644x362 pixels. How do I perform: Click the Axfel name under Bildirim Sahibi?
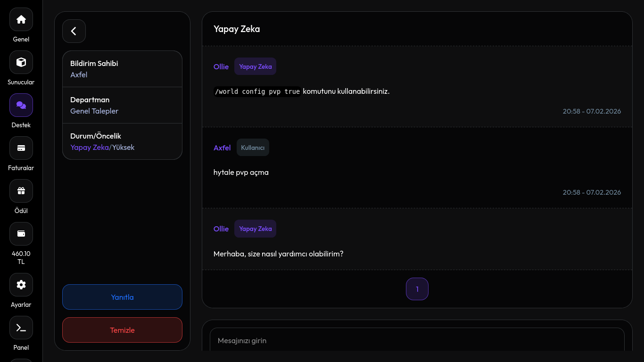[79, 75]
